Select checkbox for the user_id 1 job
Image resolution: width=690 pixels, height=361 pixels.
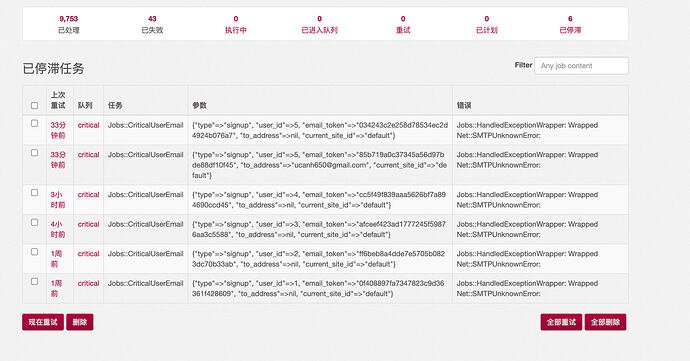[34, 281]
